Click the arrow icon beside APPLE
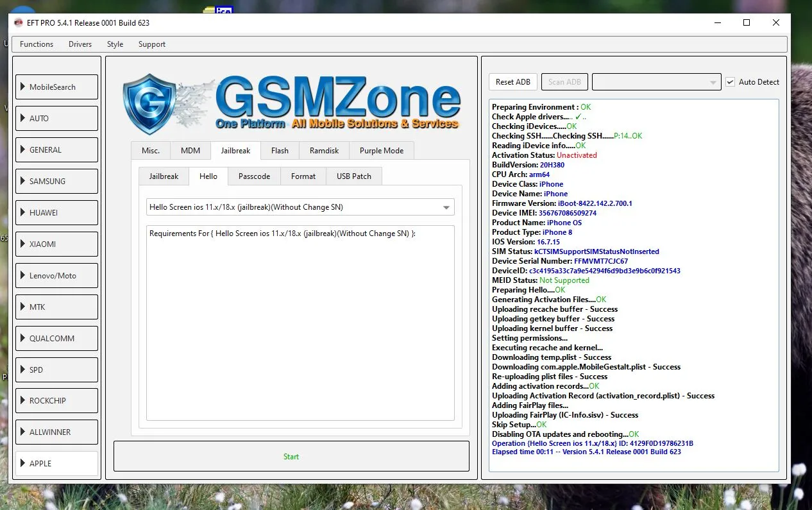Viewport: 812px width, 510px height. tap(23, 463)
